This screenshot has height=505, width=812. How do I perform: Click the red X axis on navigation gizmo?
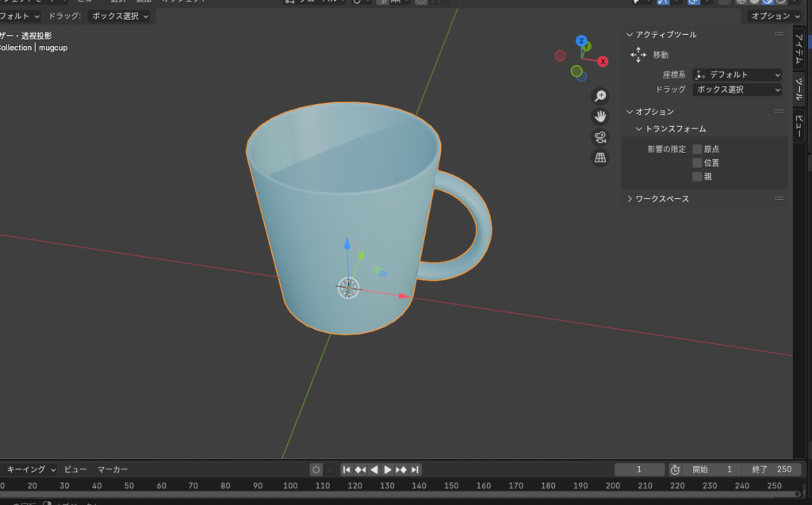point(603,61)
